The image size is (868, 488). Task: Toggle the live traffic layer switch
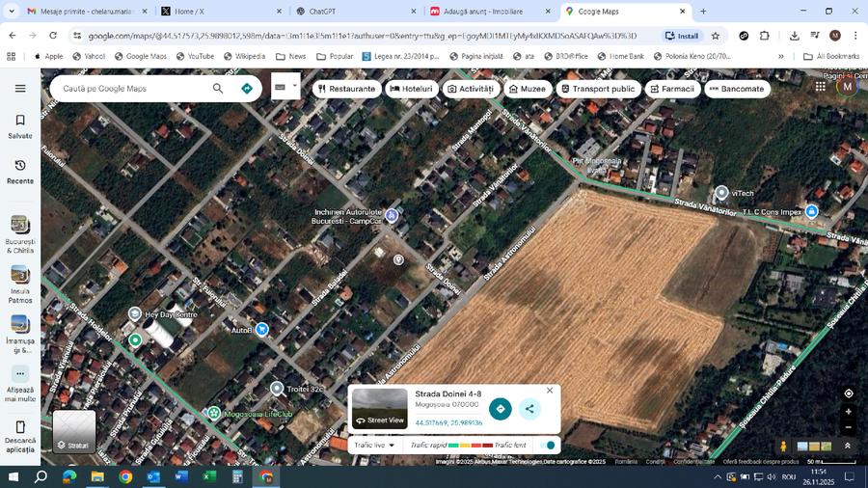click(x=548, y=446)
